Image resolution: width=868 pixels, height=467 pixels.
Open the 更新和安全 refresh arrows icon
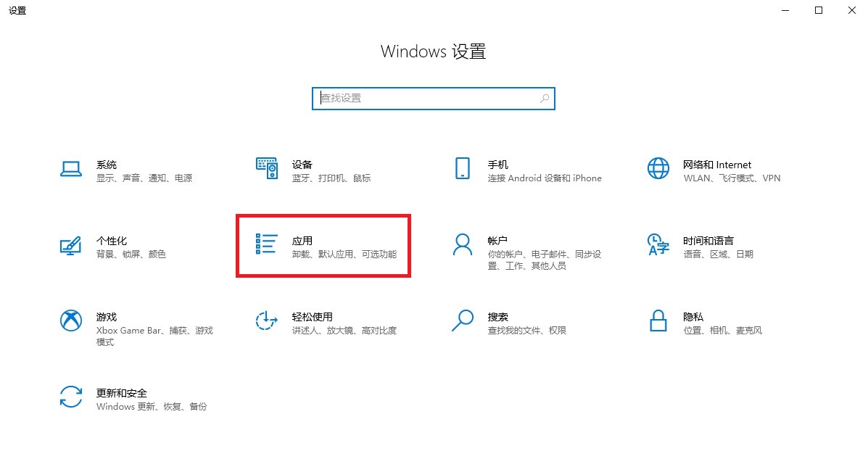71,397
